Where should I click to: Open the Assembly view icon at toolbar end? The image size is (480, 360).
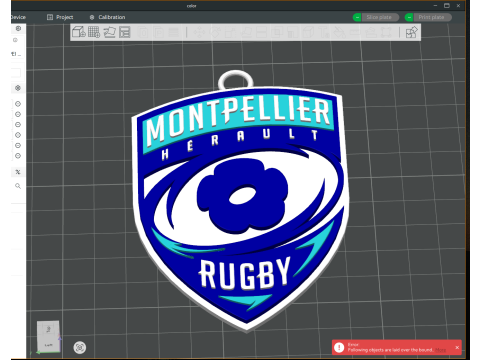coord(411,32)
